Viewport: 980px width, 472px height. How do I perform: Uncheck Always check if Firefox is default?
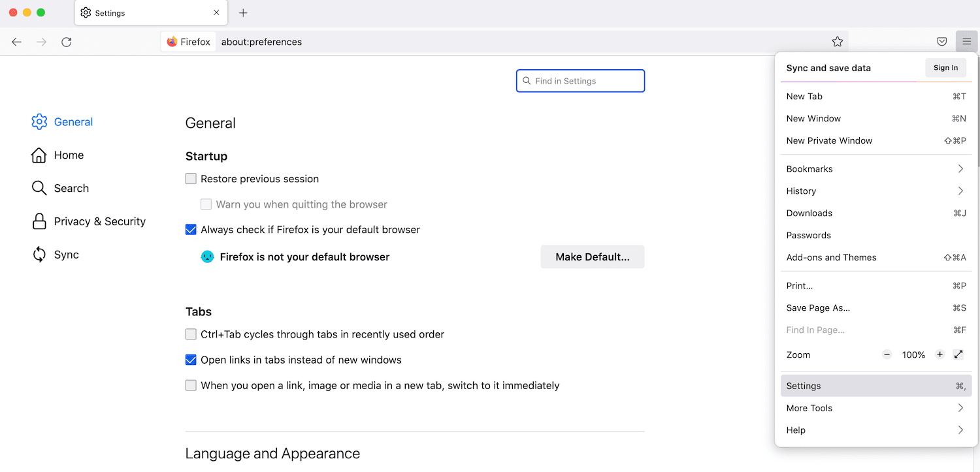tap(191, 230)
